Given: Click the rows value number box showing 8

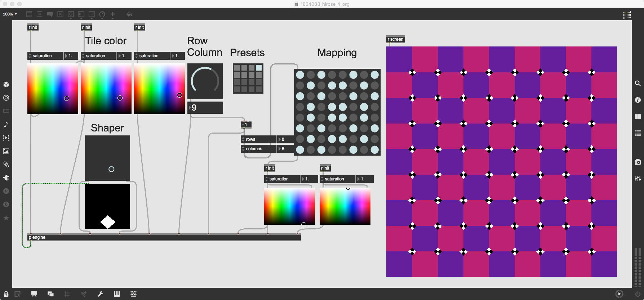Looking at the screenshot, I should click(285, 139).
